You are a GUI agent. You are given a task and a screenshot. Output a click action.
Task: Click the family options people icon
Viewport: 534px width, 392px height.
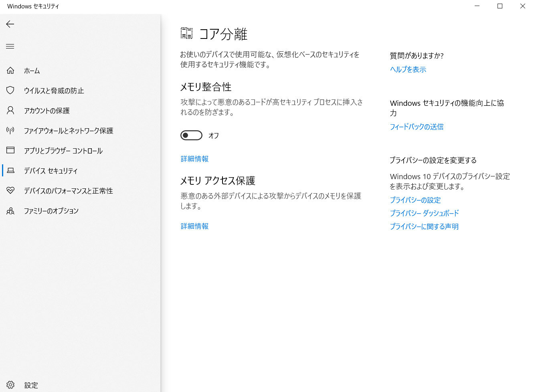point(10,211)
